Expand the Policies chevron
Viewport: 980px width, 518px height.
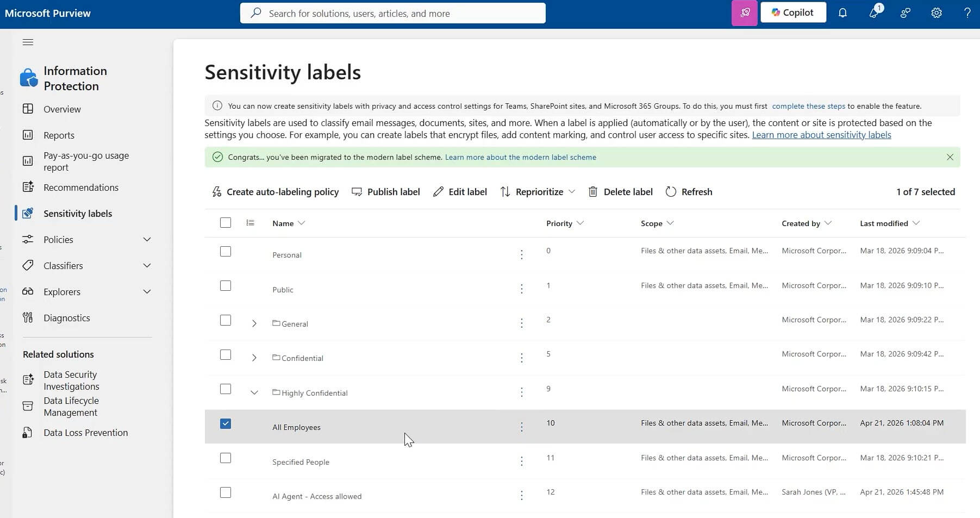click(x=147, y=240)
